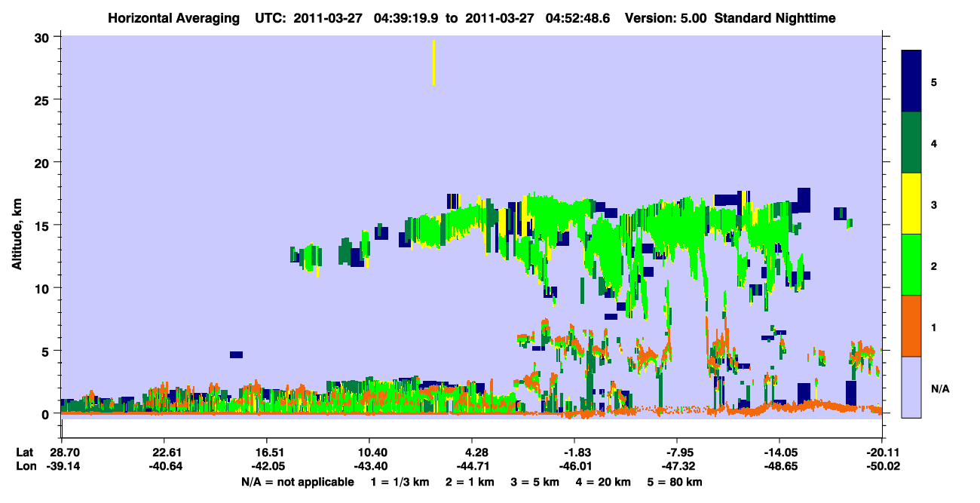Click the yellow vertical streak above 25 km
Screen dimensions: 980x503
click(433, 63)
